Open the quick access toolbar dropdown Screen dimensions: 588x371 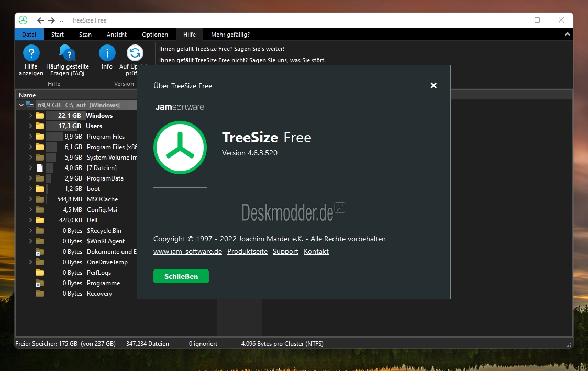[61, 21]
